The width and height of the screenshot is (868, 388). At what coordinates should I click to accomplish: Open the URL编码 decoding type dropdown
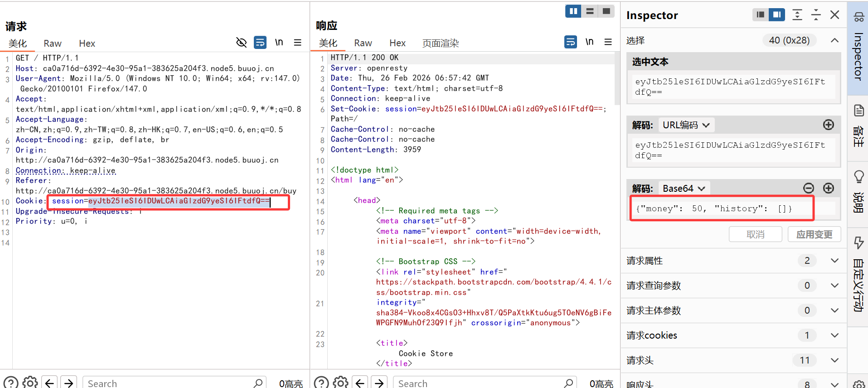(x=686, y=125)
